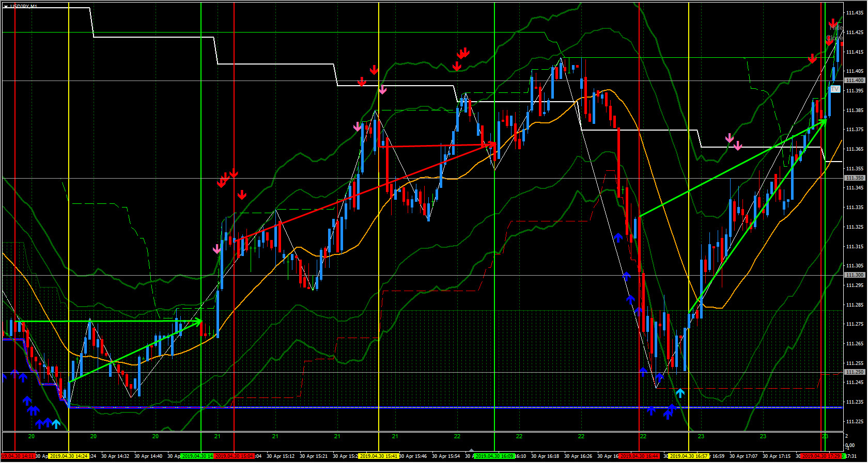The image size is (868, 463).
Task: Click the highlighted 111.300 price level label
Action: (x=855, y=275)
